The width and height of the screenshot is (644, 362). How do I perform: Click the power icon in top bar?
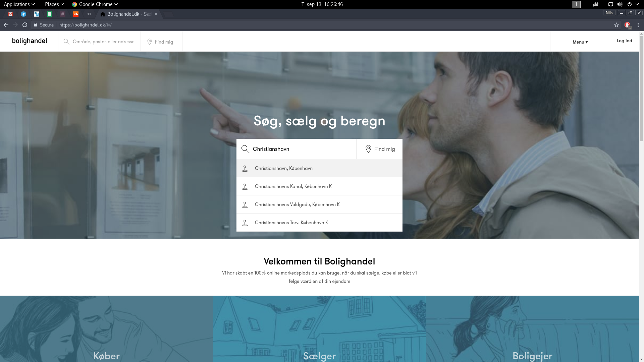(630, 4)
